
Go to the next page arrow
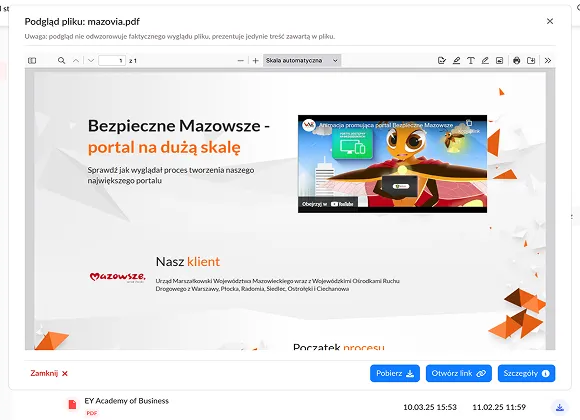[x=91, y=60]
